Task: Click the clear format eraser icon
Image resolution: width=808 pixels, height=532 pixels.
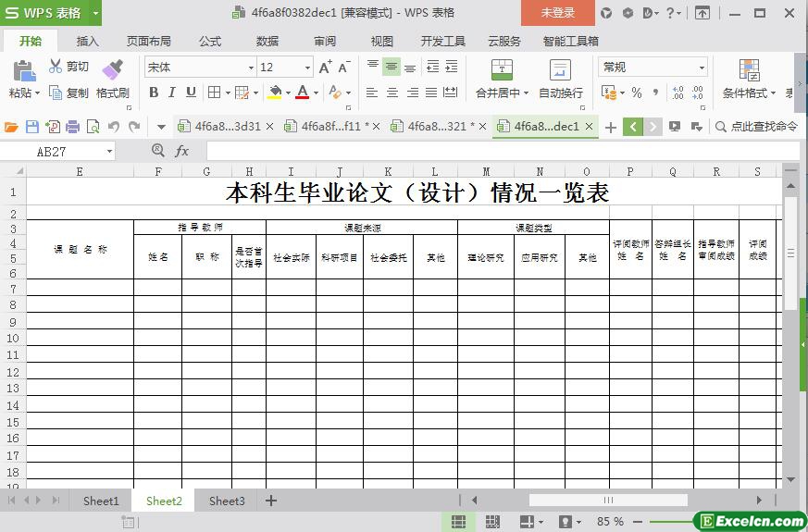Action: (335, 93)
